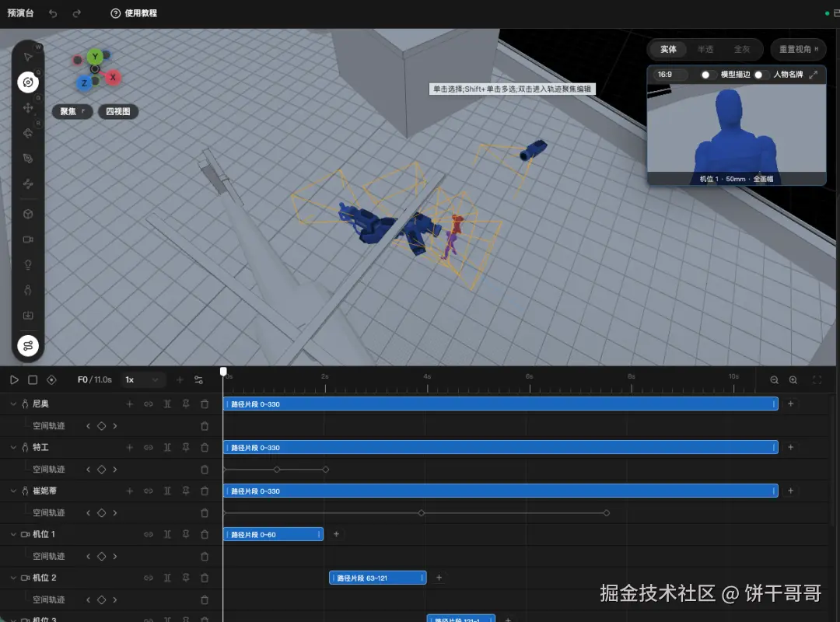This screenshot has height=622, width=840.
Task: Link the 崔妮蒂 track
Action: [149, 491]
